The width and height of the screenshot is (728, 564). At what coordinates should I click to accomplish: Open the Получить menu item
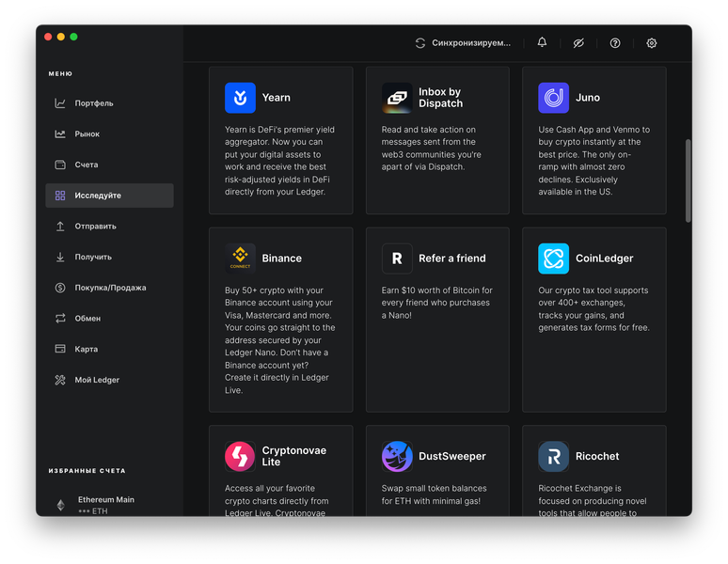109,257
